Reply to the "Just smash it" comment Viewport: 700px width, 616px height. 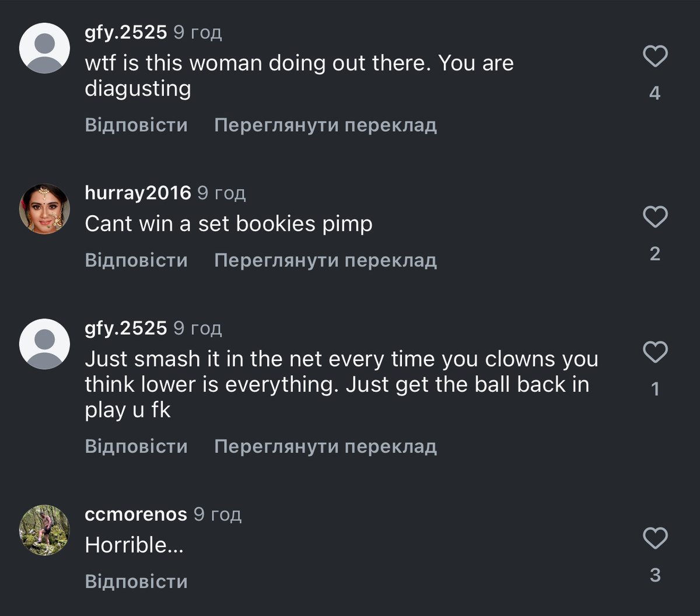click(136, 446)
